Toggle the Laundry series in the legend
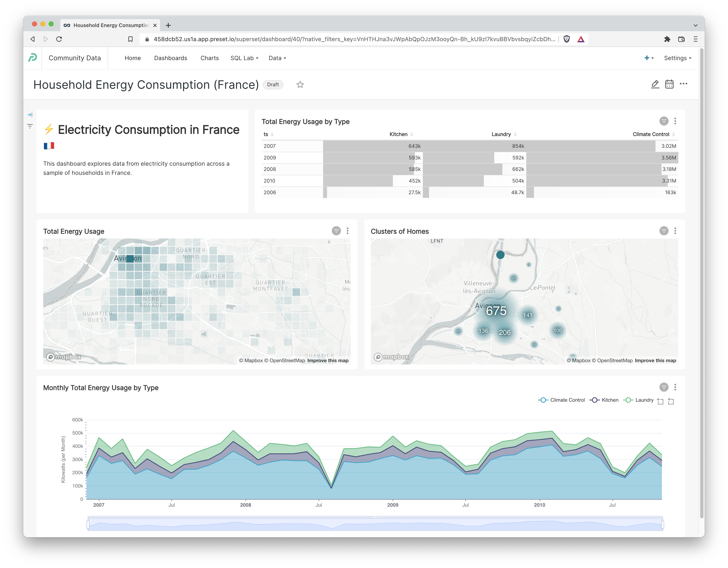Screen dimensions: 728x568 (639, 400)
